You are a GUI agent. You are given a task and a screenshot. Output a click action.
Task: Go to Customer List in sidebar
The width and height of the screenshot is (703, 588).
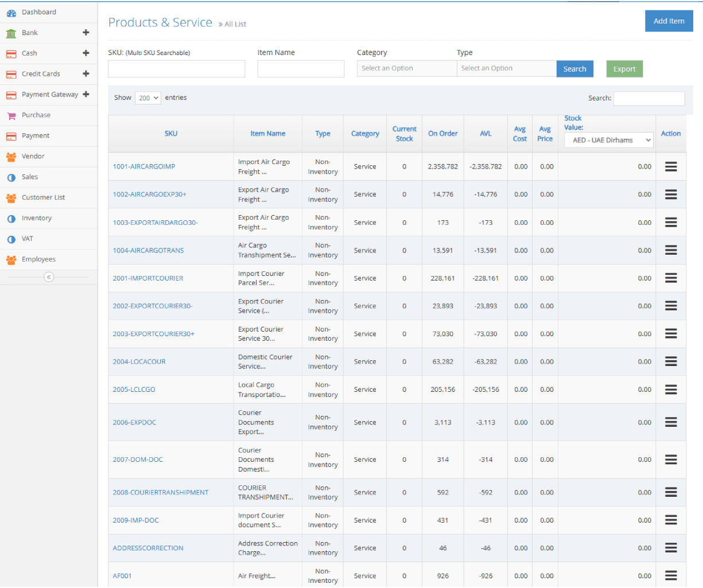pos(43,197)
